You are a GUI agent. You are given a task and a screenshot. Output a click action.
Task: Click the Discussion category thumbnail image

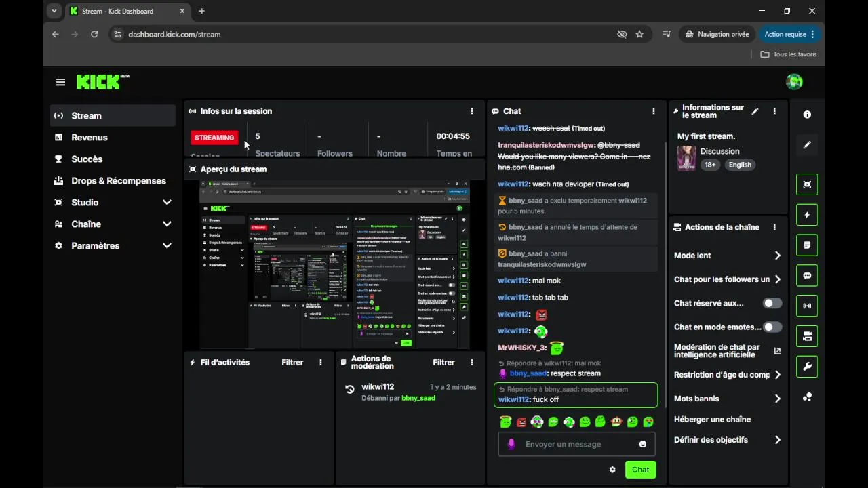point(686,158)
